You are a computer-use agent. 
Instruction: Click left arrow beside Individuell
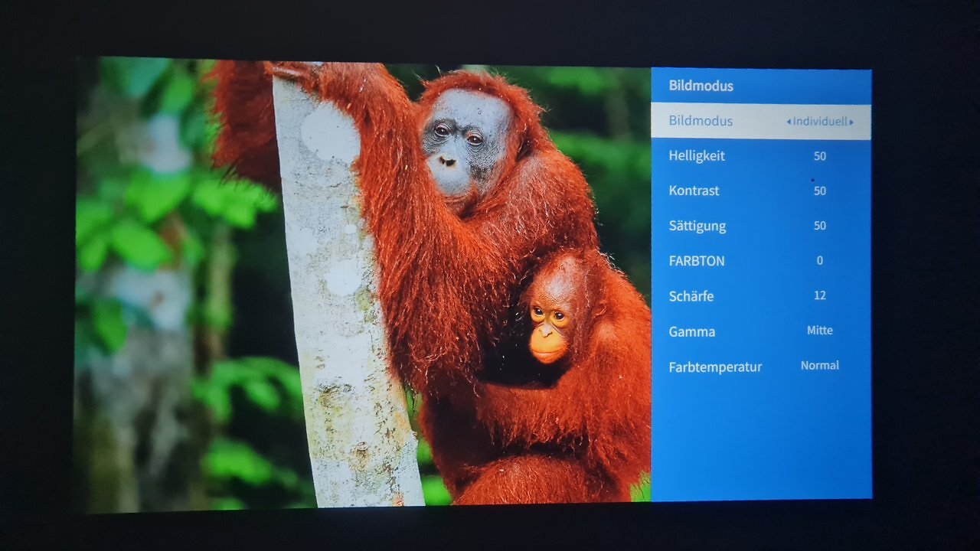(x=789, y=122)
